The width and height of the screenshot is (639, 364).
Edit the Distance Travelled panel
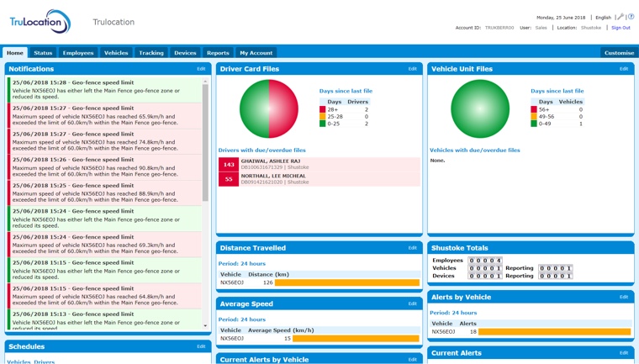point(412,248)
